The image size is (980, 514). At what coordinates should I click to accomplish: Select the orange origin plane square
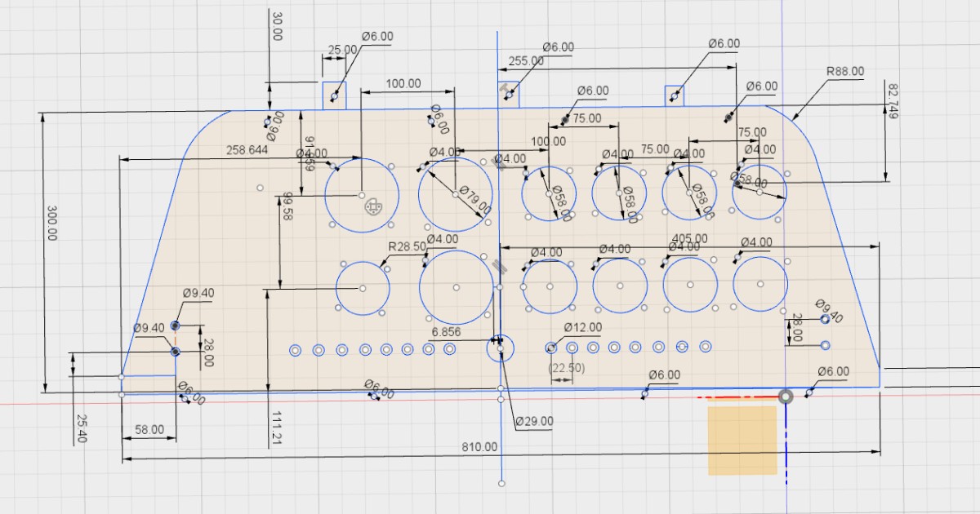click(x=742, y=440)
